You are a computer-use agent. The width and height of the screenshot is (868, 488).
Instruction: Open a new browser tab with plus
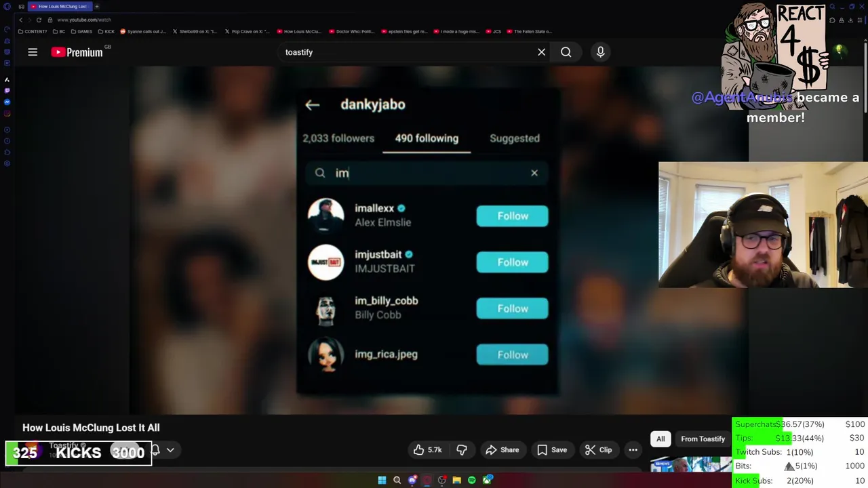pos(97,6)
